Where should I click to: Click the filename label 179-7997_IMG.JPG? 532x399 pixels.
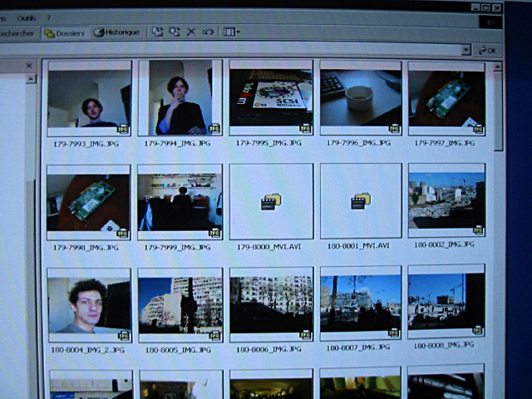click(x=445, y=143)
